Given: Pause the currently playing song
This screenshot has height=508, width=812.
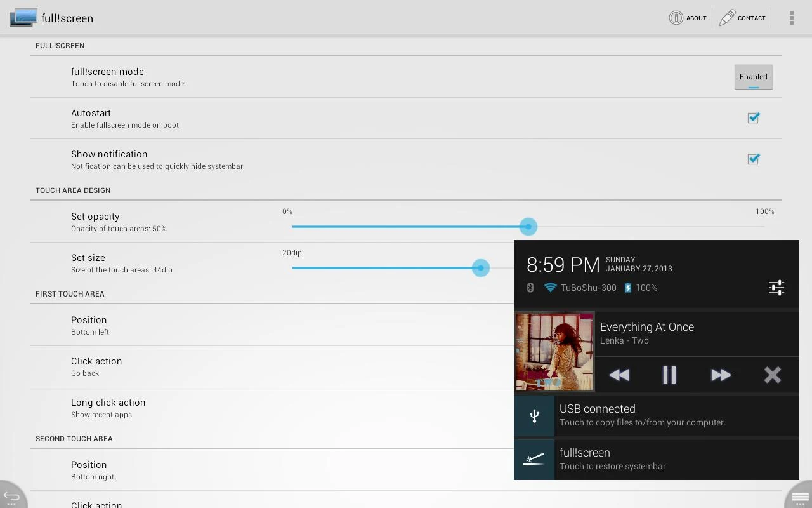Looking at the screenshot, I should [x=669, y=375].
